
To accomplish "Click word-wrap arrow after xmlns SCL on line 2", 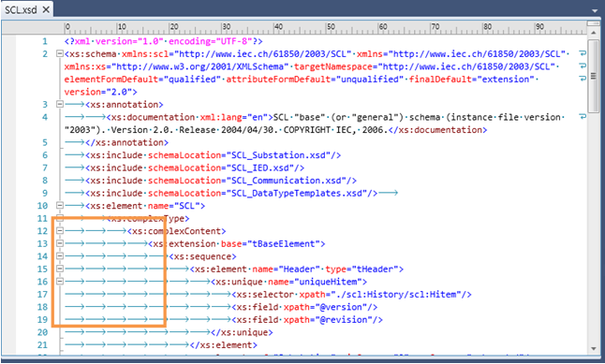I will coord(583,53).
